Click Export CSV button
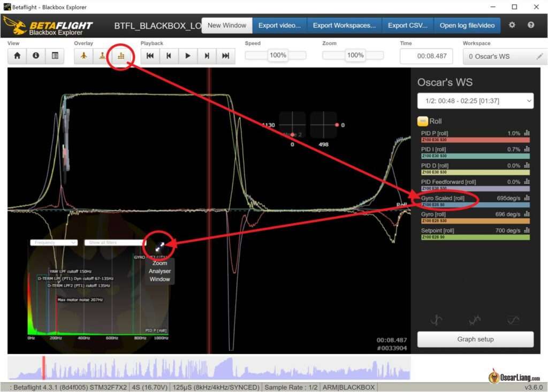 coord(407,26)
